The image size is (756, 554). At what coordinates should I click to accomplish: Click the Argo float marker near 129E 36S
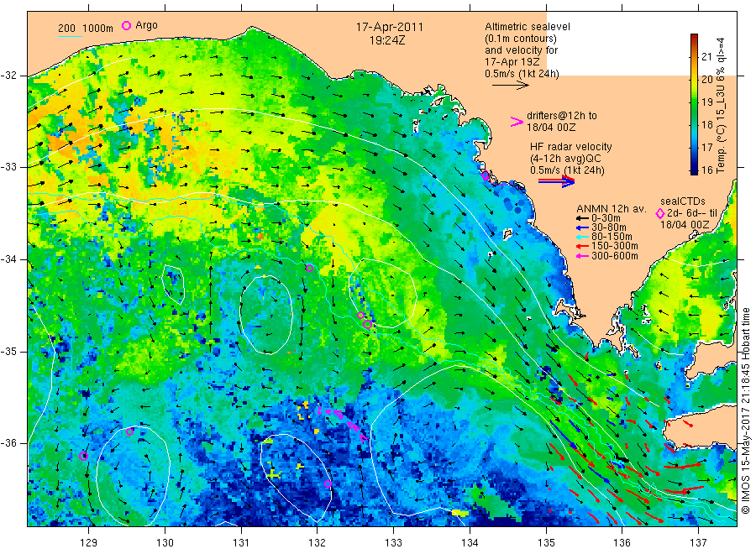click(83, 456)
